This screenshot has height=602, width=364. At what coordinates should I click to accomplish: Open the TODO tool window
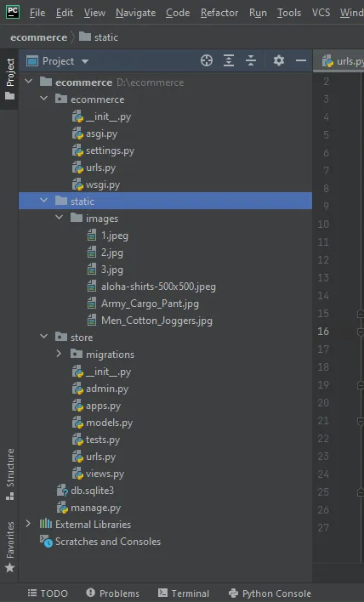point(48,593)
